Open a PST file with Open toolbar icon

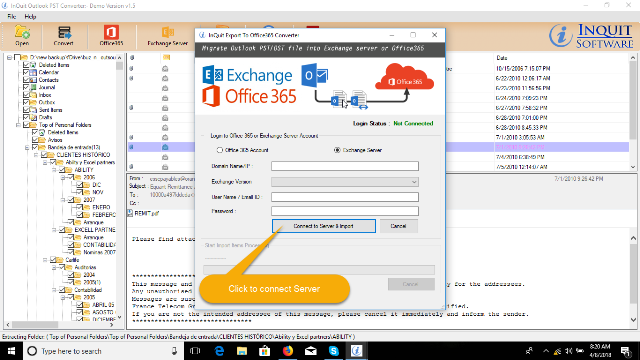point(22,36)
